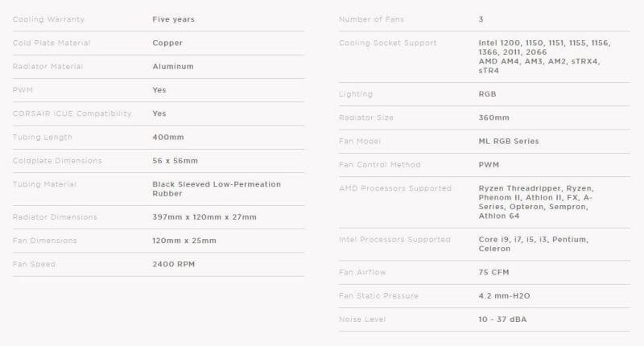The image size is (644, 346).
Task: Click the Cooling Socket Support label
Action: (x=388, y=43)
